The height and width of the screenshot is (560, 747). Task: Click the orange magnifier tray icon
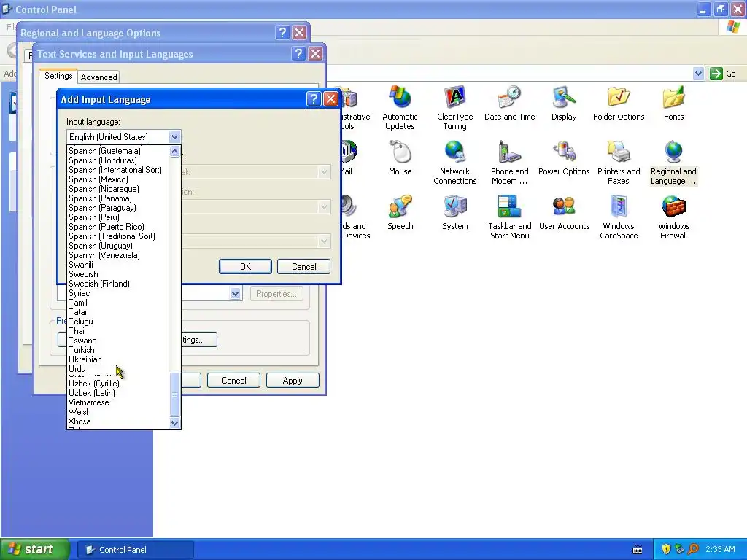pyautogui.click(x=693, y=549)
